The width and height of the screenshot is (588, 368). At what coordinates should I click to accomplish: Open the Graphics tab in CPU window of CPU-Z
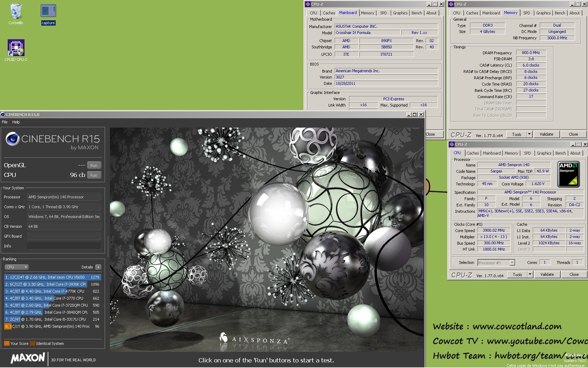point(544,153)
